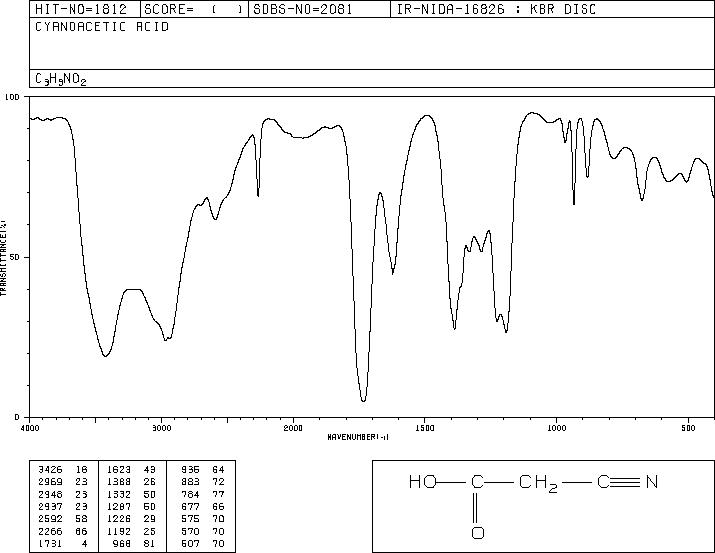The image size is (715, 553).
Task: Select peak value 968 in table
Action: (121, 544)
